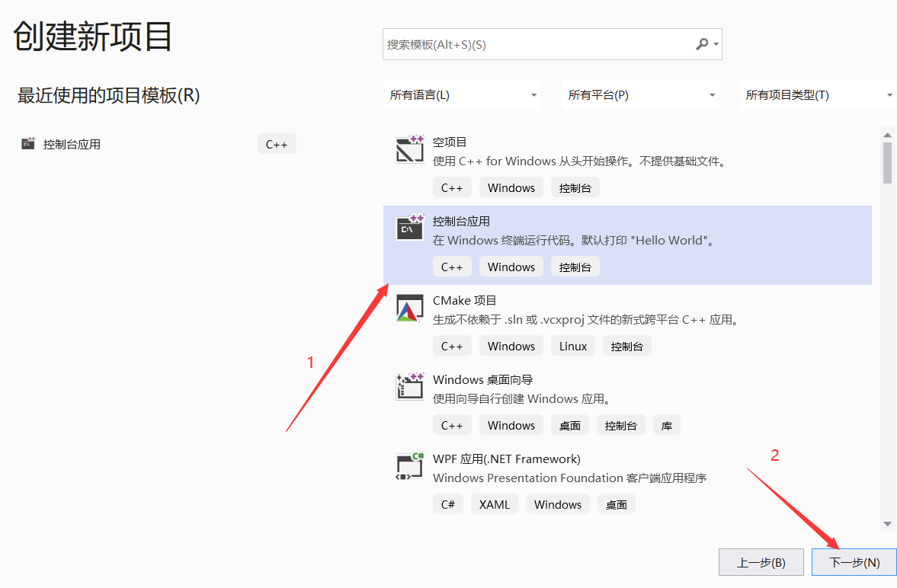
Task: Click scrollbar down arrow of template list
Action: 887,523
